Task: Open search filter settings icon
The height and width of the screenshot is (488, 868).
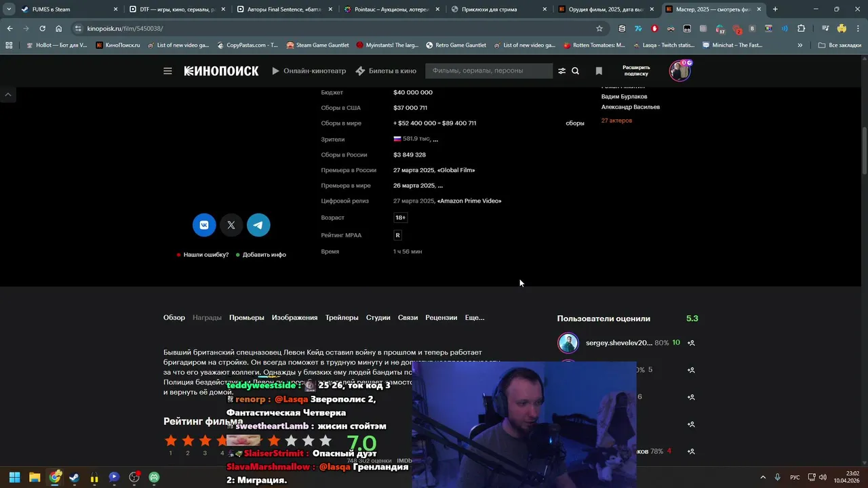Action: point(561,70)
